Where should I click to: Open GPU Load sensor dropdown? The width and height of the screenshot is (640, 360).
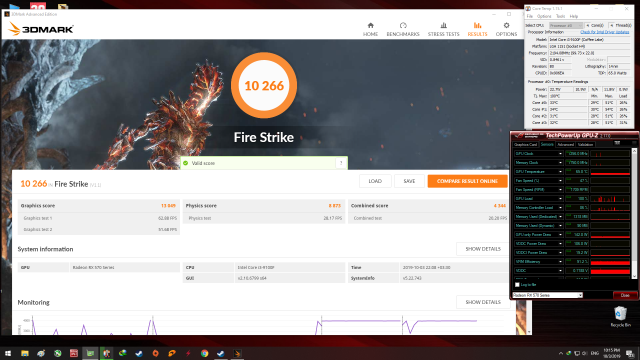tap(560, 199)
